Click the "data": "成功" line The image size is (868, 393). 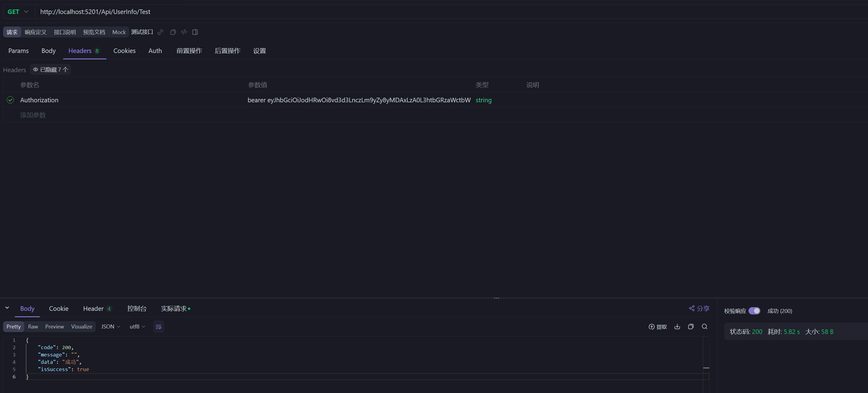click(x=60, y=362)
